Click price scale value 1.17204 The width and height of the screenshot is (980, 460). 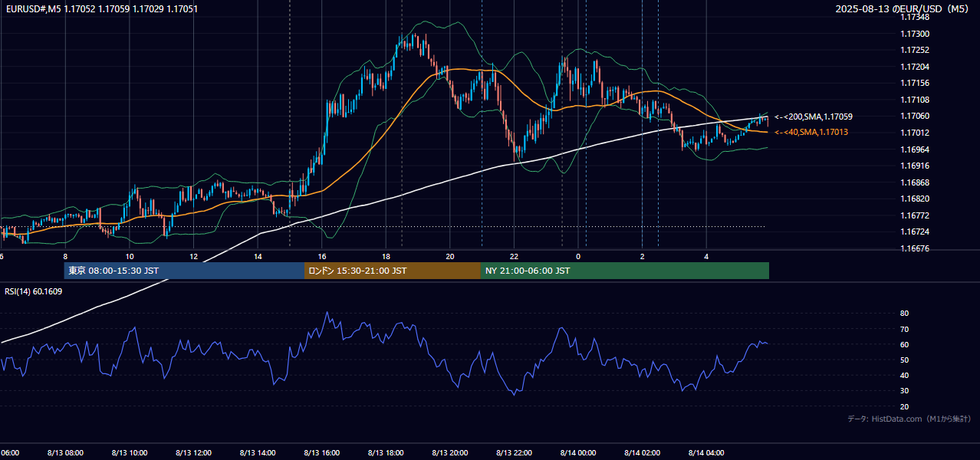(914, 67)
